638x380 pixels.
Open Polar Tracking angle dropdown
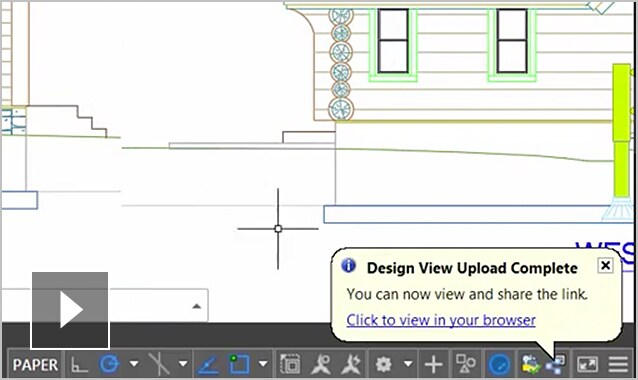pyautogui.click(x=134, y=363)
